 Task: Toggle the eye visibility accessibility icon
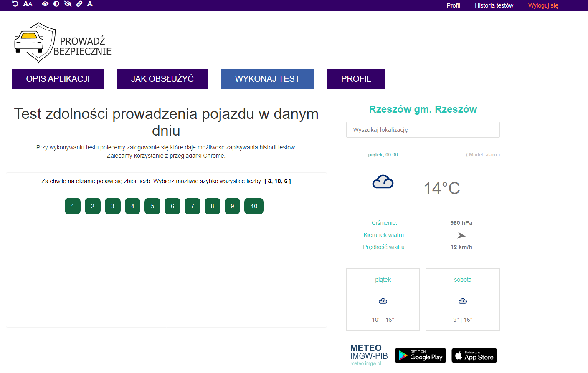pos(45,4)
